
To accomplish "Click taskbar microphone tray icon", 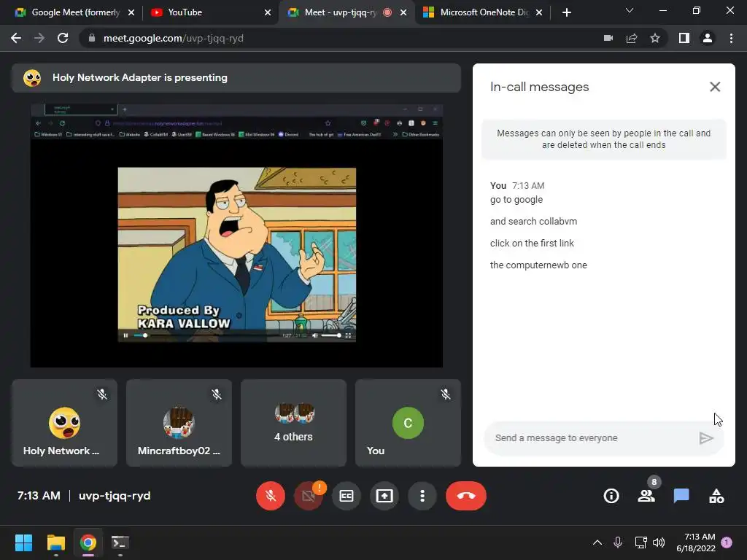I will coord(617,542).
